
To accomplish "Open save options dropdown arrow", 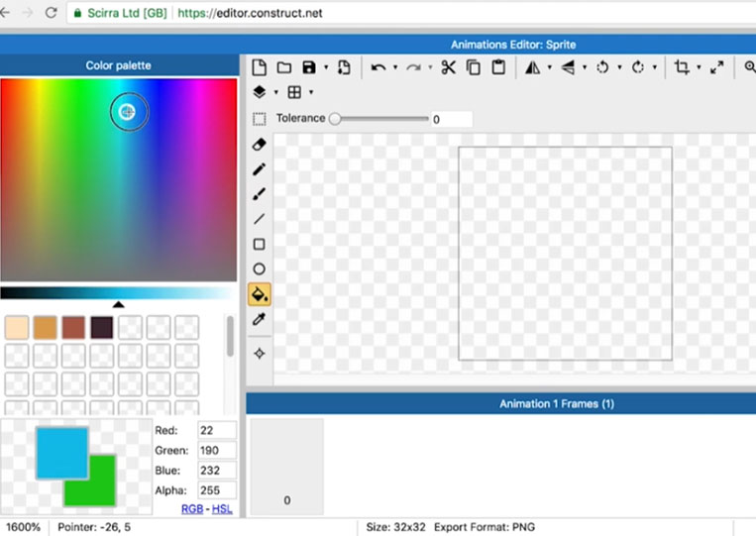I will point(326,67).
